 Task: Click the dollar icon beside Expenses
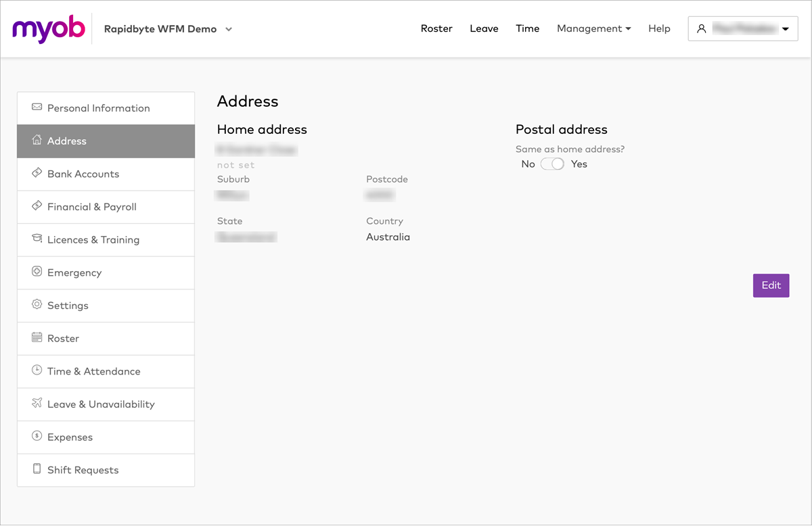37,437
